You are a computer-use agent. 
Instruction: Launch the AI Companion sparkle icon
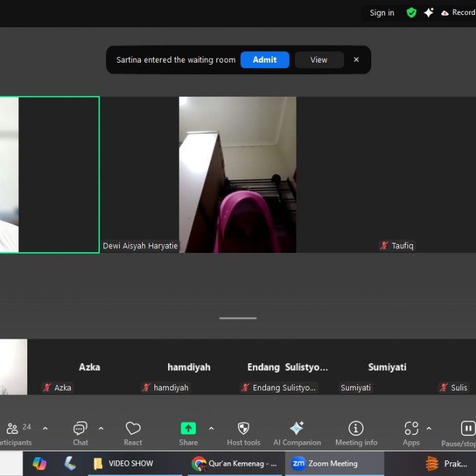297,428
